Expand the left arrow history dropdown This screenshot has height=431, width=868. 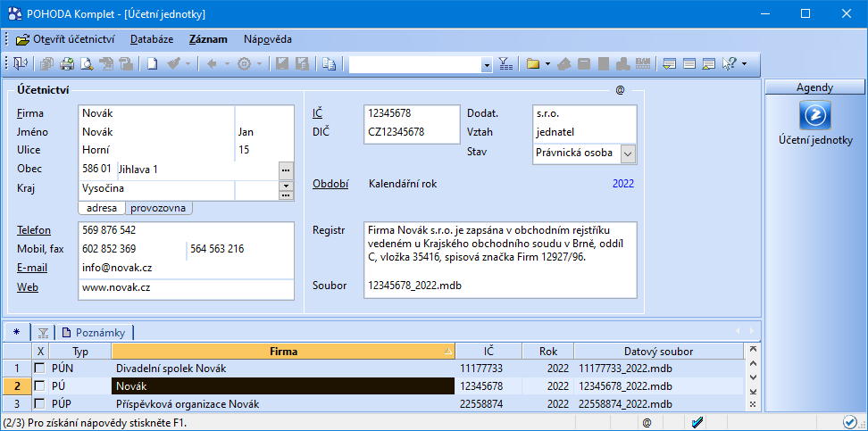click(227, 63)
